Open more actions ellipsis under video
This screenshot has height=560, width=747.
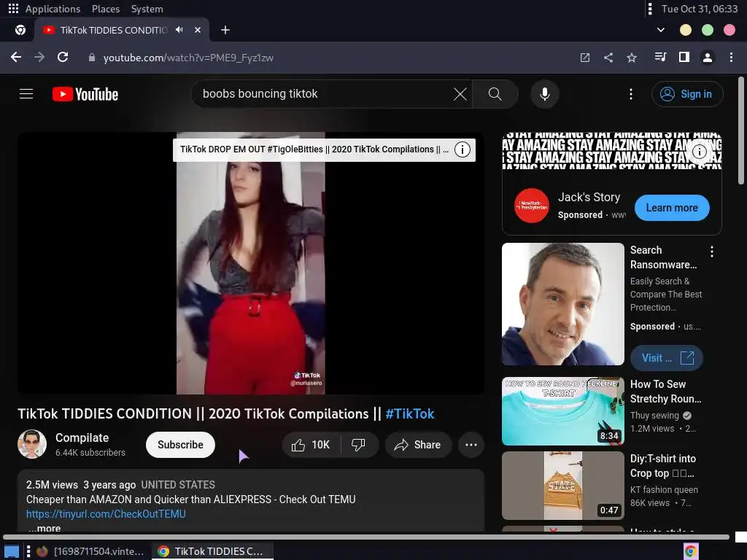coord(471,445)
